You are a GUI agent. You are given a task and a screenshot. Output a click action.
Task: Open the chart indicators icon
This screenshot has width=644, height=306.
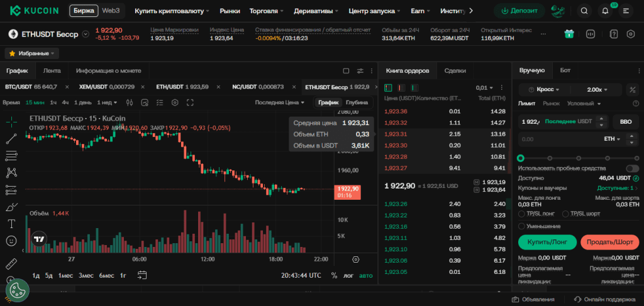[145, 102]
